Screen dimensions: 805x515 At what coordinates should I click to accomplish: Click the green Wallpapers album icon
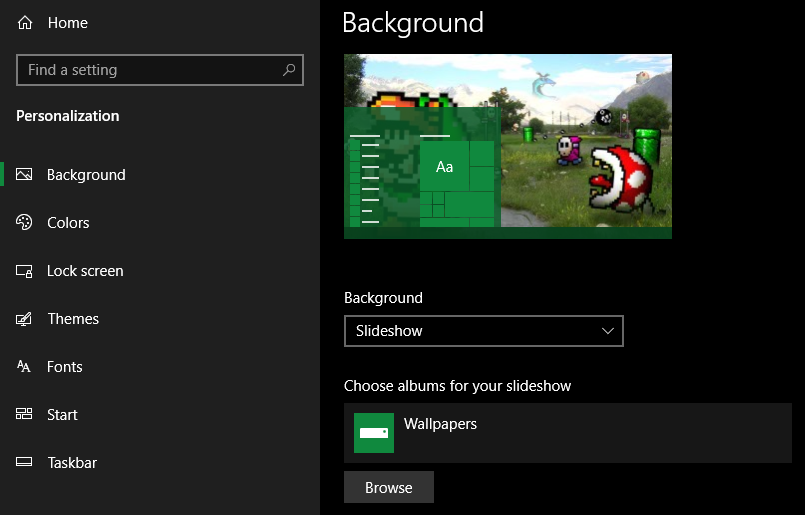[374, 433]
